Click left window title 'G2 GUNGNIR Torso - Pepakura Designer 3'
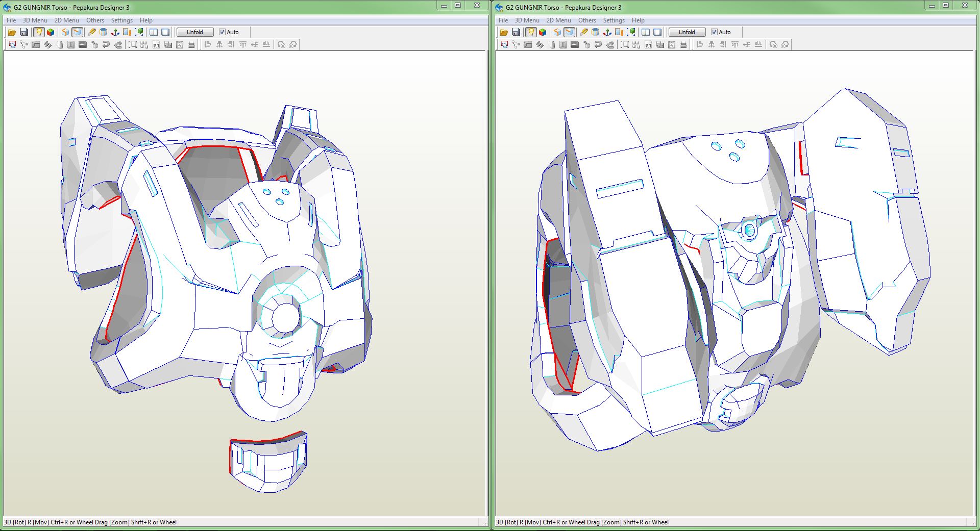 (x=71, y=7)
